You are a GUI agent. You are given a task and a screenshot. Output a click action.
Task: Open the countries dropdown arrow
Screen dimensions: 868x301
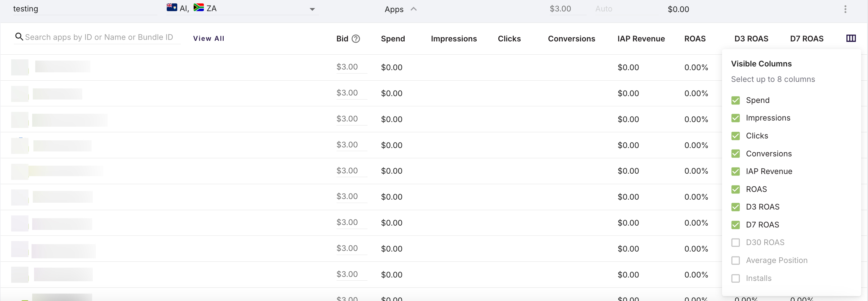[x=312, y=10]
